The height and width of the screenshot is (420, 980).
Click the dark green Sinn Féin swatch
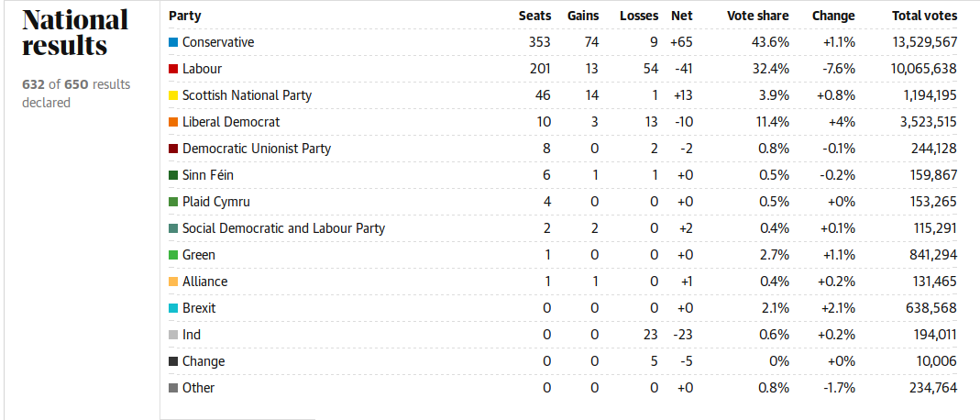pyautogui.click(x=173, y=175)
